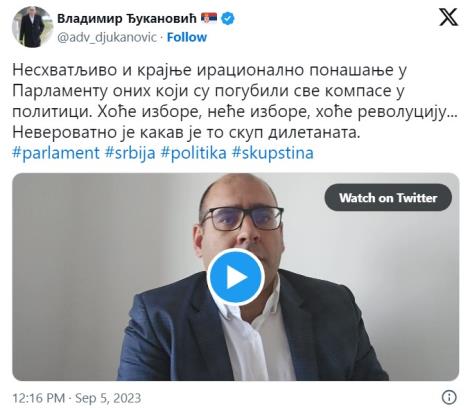The height and width of the screenshot is (408, 468).
Task: Click the last line mentioning дилетаната
Action: pos(186,132)
